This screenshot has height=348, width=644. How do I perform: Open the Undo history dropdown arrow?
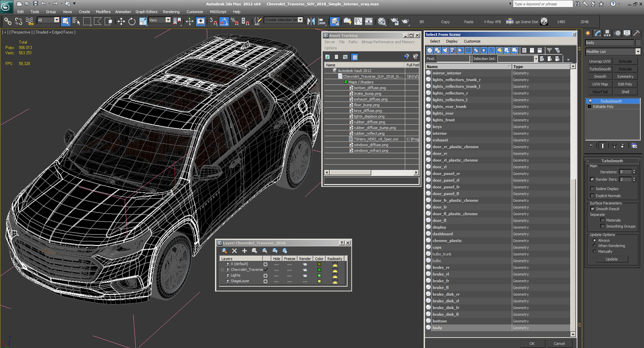(x=49, y=3)
